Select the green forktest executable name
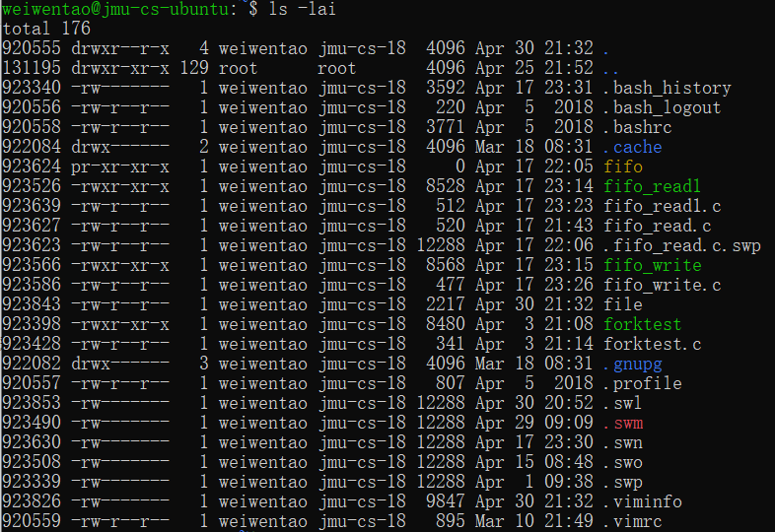 [x=643, y=324]
